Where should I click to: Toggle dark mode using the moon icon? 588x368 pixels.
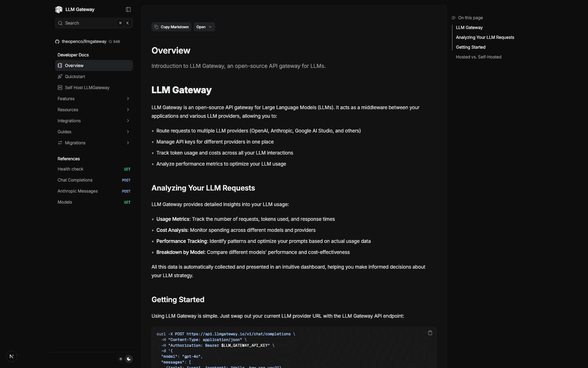129,359
